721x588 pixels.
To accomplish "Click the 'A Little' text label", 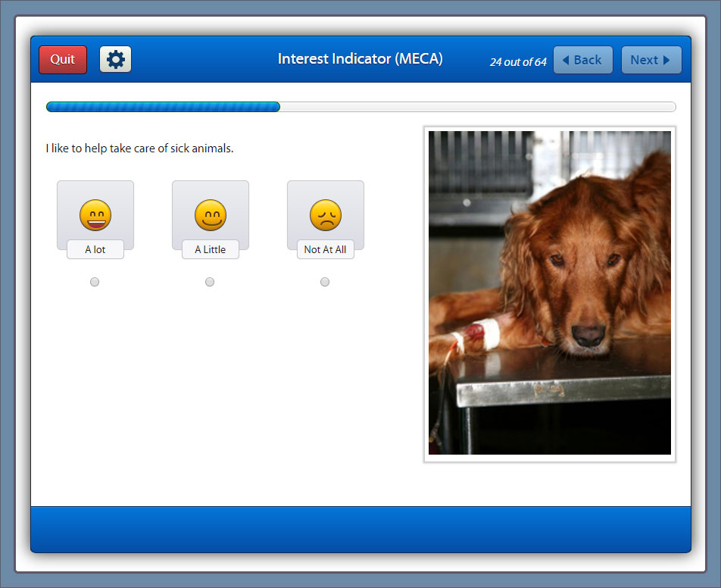I will click(211, 249).
